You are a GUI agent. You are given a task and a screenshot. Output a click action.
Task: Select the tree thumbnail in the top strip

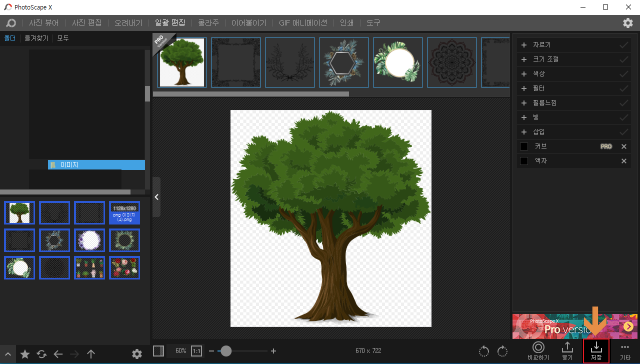click(x=182, y=62)
